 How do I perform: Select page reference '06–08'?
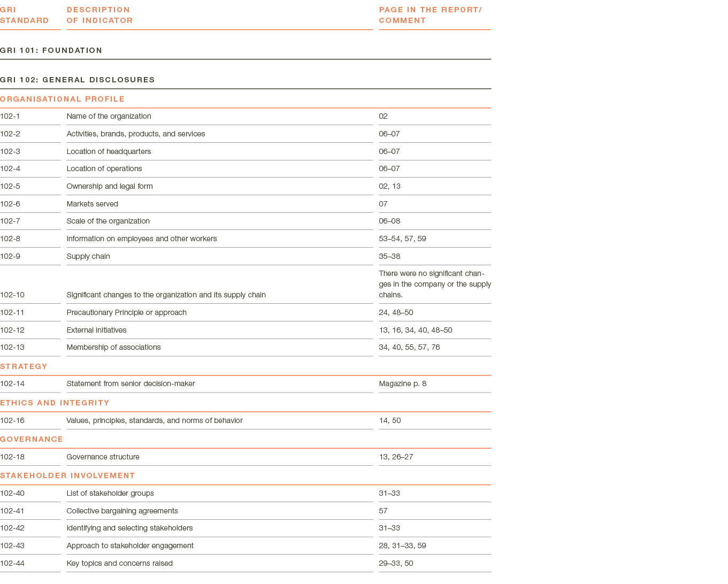coord(389,221)
